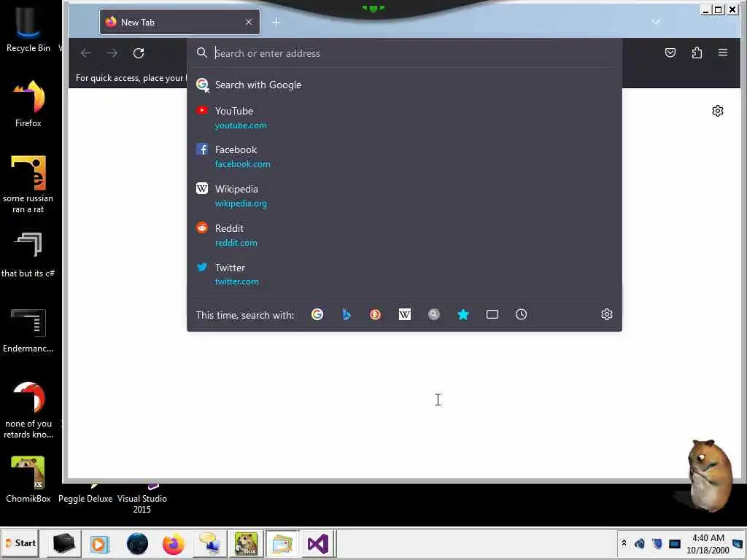Click the reddit.com link text
This screenshot has width=747, height=560.
pyautogui.click(x=236, y=242)
